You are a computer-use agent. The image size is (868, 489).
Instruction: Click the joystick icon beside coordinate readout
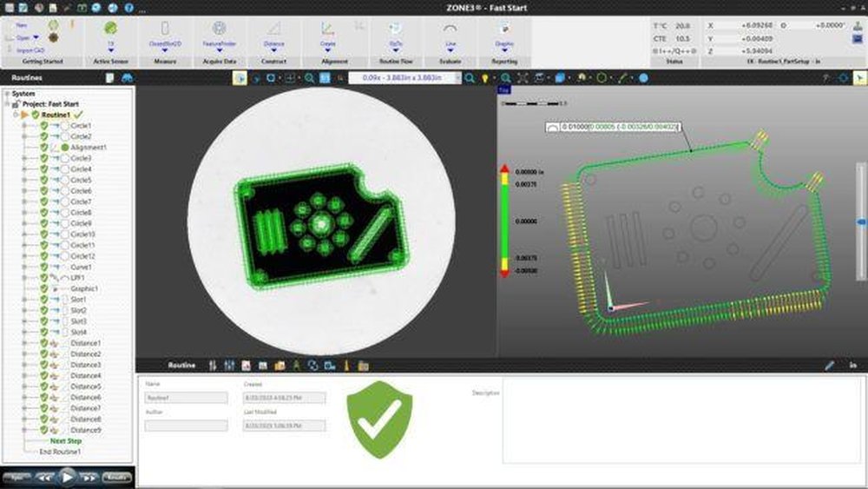[858, 25]
